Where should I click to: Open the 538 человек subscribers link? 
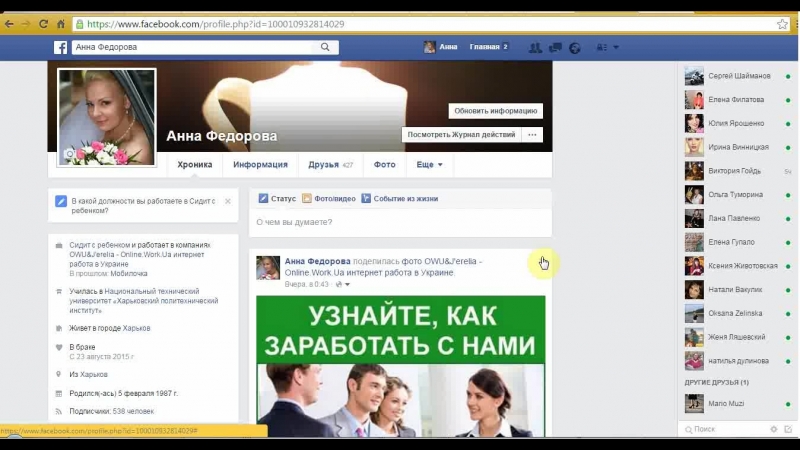133,411
